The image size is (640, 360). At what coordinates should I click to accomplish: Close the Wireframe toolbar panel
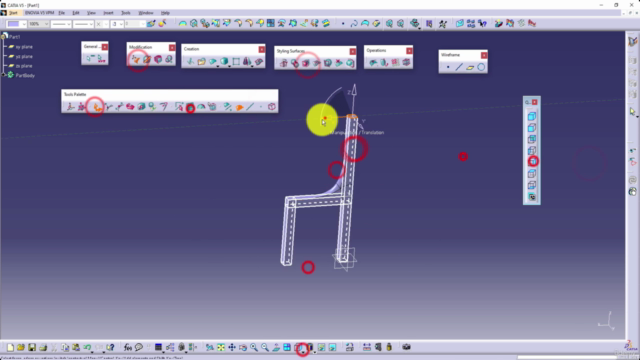pos(484,55)
